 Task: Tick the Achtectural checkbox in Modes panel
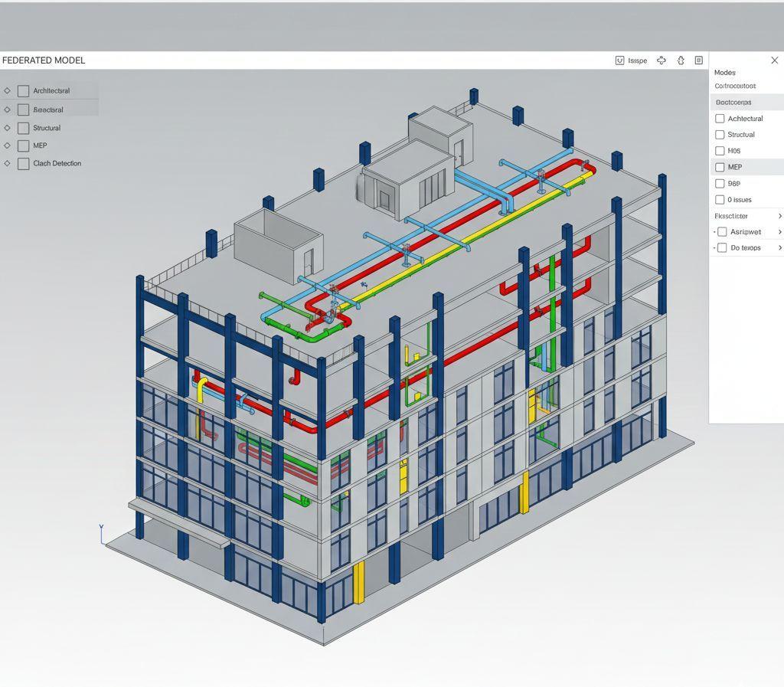pos(720,119)
